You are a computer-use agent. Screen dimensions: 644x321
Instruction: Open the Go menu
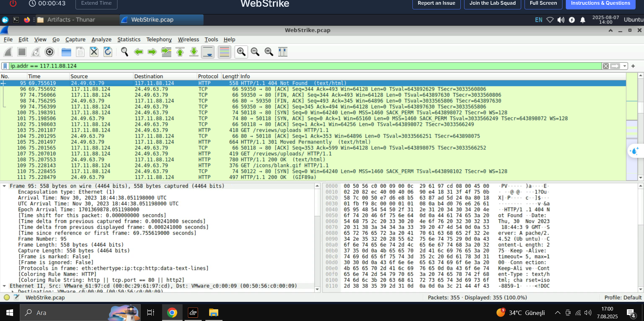pyautogui.click(x=56, y=40)
